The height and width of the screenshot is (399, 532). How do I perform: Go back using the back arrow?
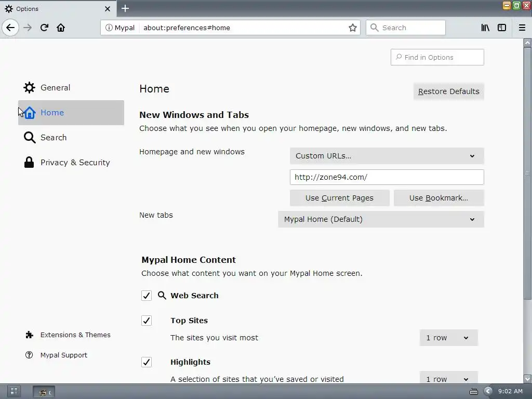coord(10,28)
